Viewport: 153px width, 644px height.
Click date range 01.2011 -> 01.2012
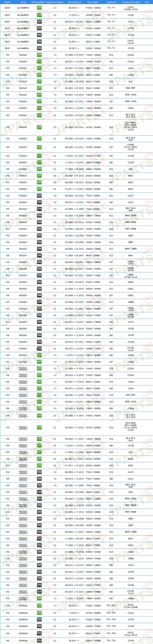point(74,362)
